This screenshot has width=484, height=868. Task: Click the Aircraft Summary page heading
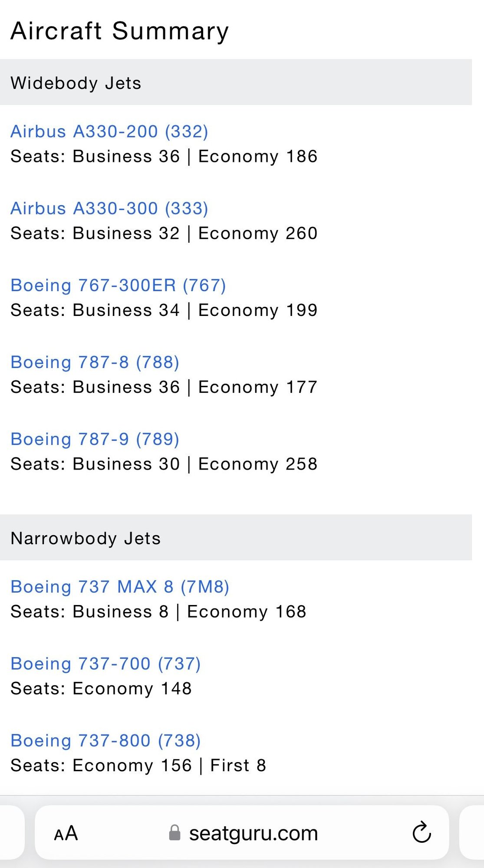(119, 31)
